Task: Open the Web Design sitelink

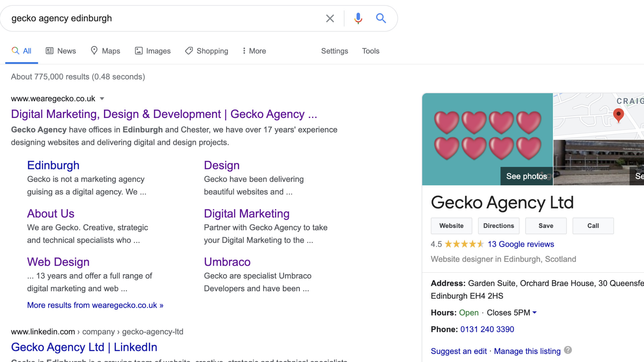Action: [58, 262]
